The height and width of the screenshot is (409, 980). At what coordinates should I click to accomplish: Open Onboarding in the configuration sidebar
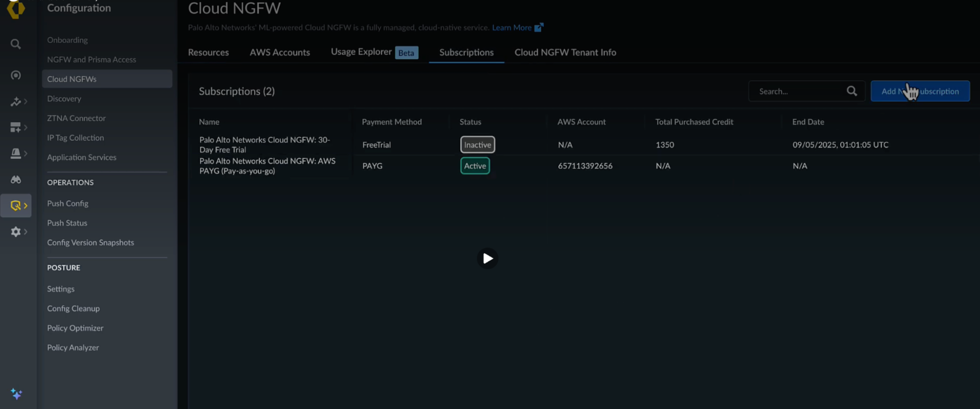point(67,40)
